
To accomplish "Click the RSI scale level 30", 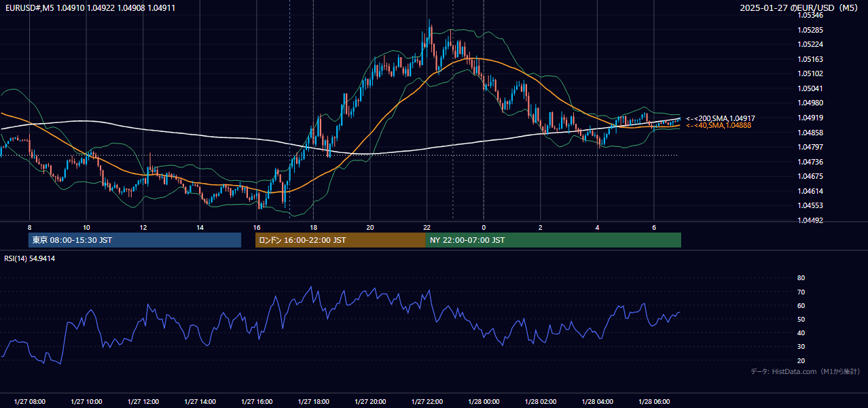I will 801,346.
